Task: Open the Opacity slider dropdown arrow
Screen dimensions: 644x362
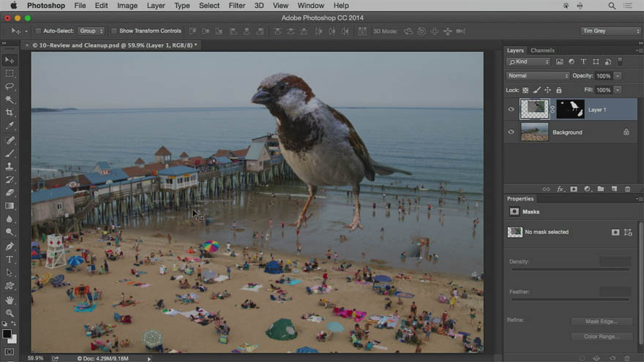Action: [x=618, y=76]
